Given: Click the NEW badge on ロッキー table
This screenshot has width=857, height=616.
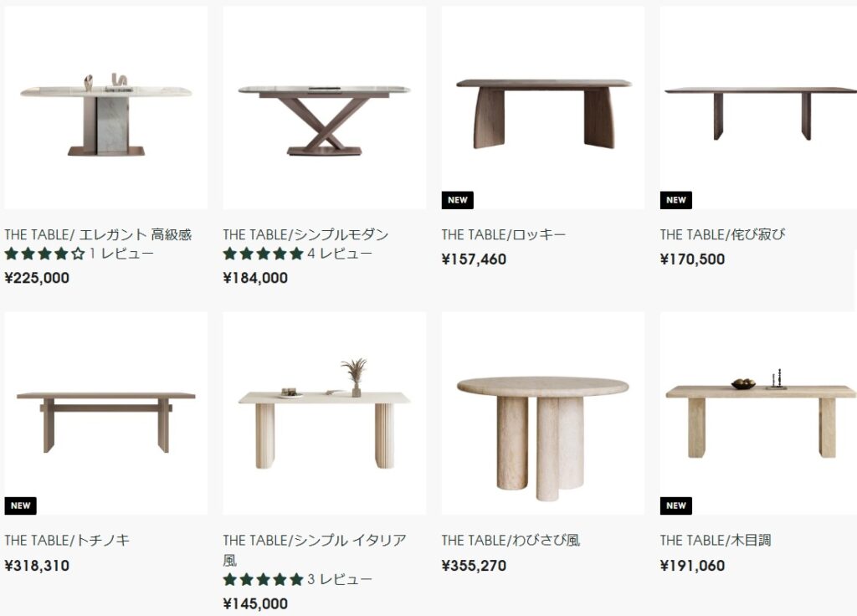Looking at the screenshot, I should click(458, 200).
